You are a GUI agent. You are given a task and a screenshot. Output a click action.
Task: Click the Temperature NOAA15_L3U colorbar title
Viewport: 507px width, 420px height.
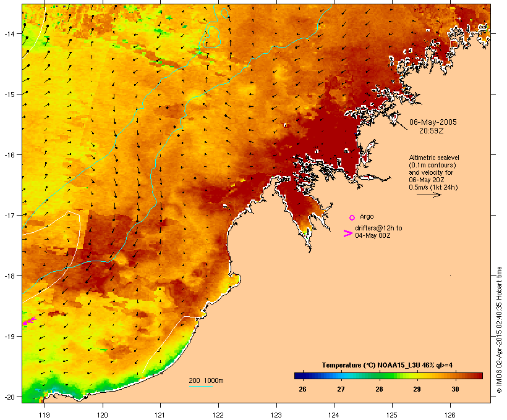pyautogui.click(x=387, y=365)
